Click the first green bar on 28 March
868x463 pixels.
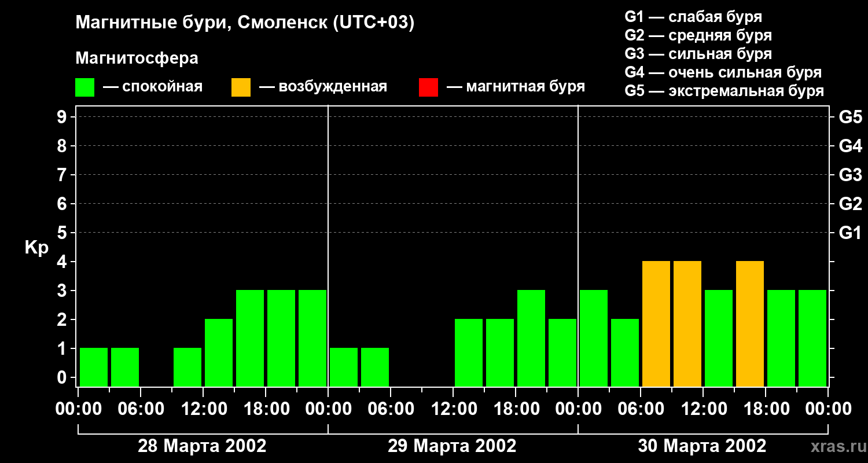coord(94,368)
